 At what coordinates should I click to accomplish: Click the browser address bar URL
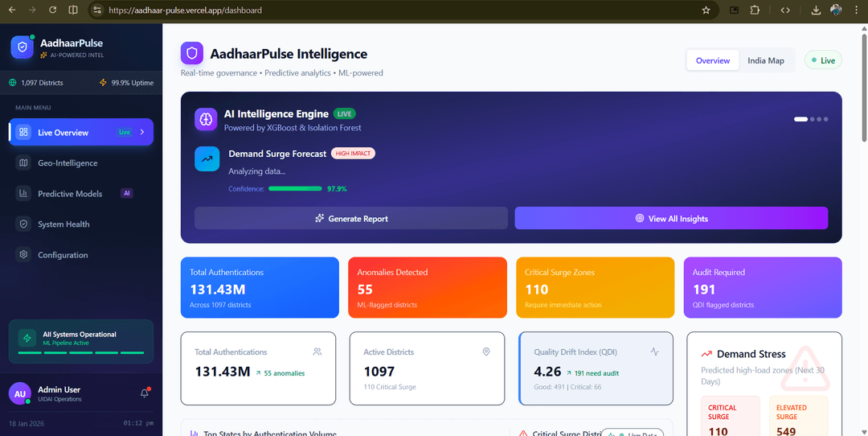point(186,10)
